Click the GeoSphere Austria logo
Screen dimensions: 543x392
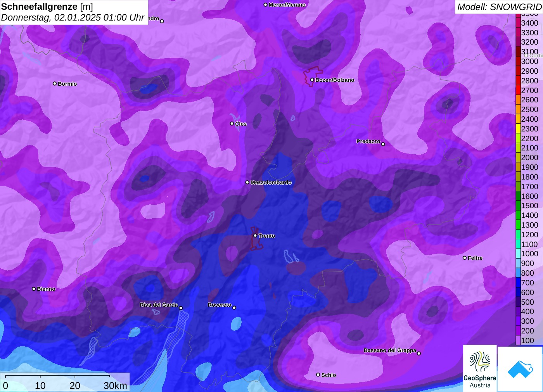click(480, 368)
